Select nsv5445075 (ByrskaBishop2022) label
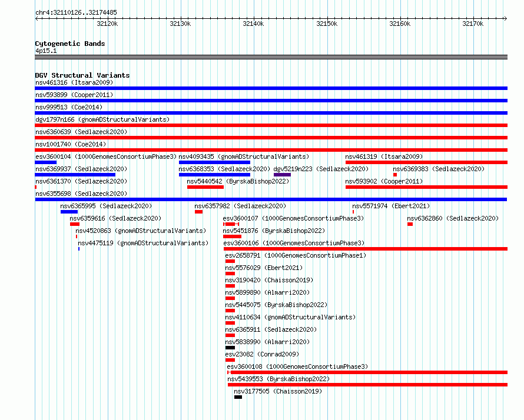The image size is (524, 420). click(276, 305)
